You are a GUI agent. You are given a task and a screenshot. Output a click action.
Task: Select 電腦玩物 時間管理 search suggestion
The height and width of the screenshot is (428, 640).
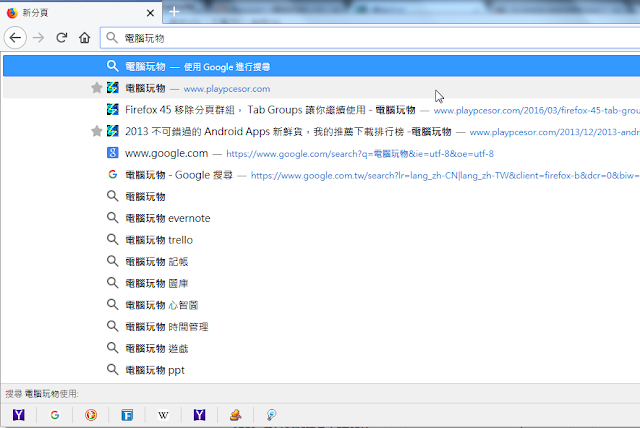pyautogui.click(x=321, y=326)
